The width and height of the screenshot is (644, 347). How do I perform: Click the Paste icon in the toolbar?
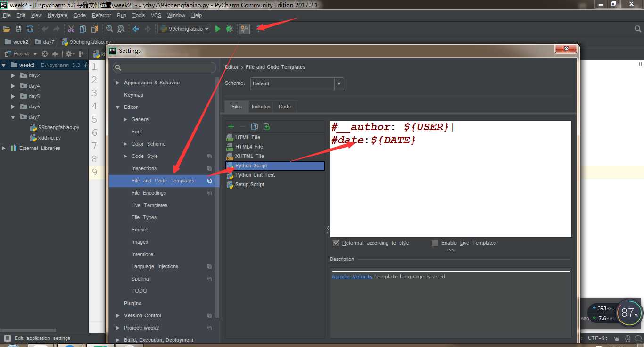pos(95,29)
